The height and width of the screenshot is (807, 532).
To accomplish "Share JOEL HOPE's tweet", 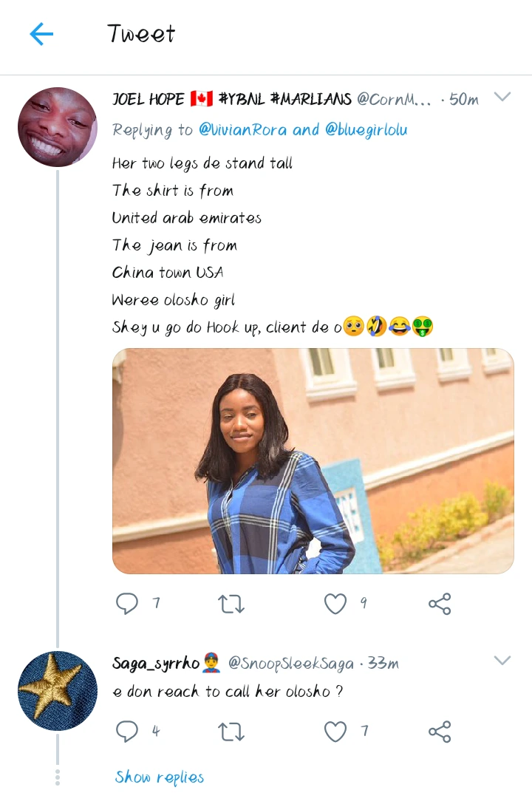I will click(440, 604).
